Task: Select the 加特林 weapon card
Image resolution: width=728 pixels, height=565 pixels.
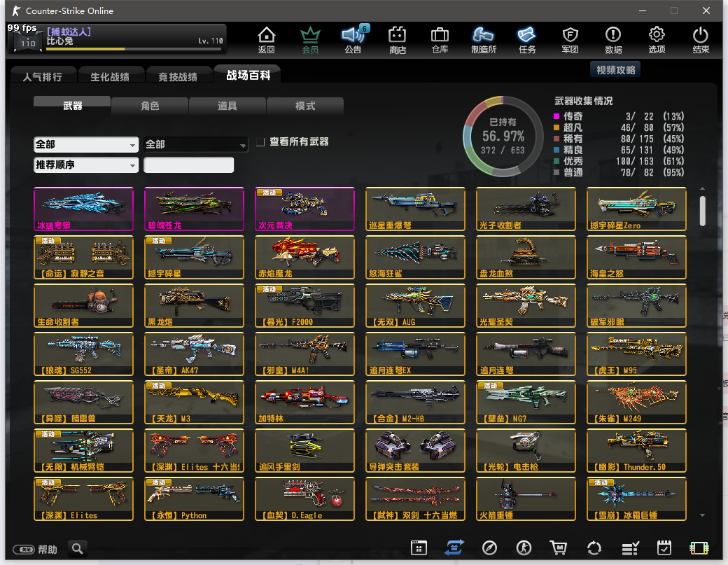Action: [304, 402]
